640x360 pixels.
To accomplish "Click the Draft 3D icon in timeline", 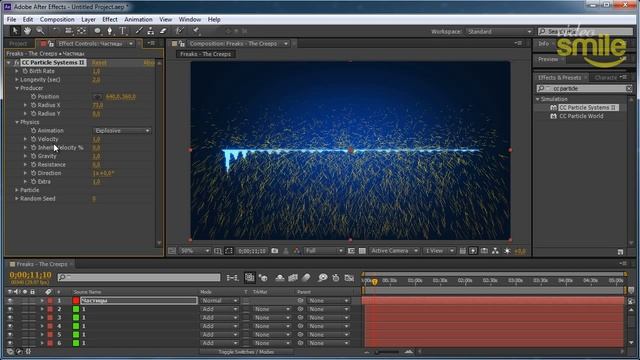I will click(x=263, y=278).
